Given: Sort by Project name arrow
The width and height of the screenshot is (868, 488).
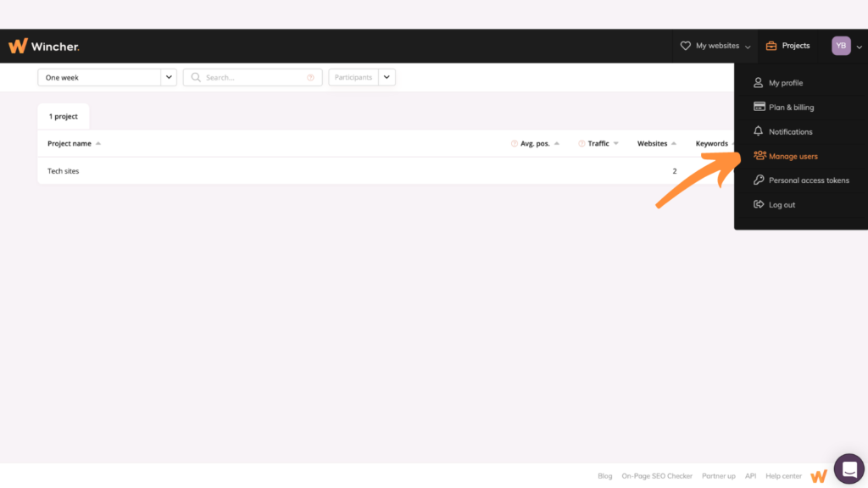Looking at the screenshot, I should (x=98, y=144).
